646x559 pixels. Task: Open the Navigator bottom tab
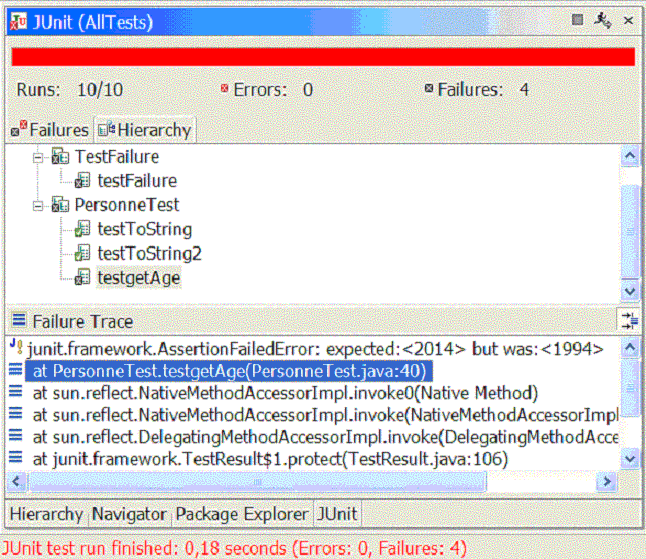pos(129,514)
